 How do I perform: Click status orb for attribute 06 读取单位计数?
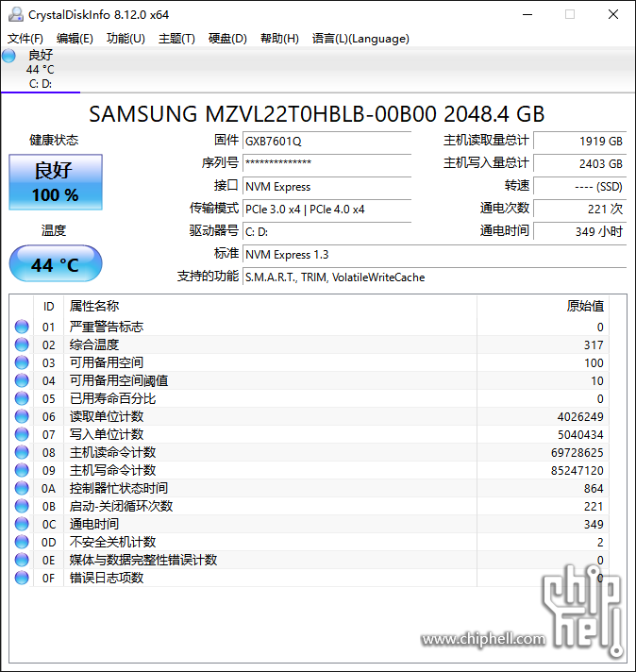pyautogui.click(x=22, y=416)
